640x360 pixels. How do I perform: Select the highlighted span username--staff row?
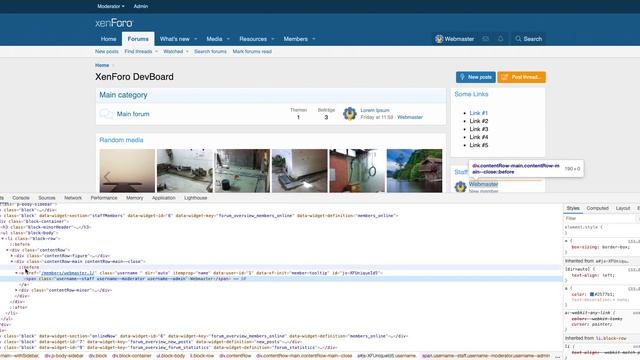[x=281, y=278]
